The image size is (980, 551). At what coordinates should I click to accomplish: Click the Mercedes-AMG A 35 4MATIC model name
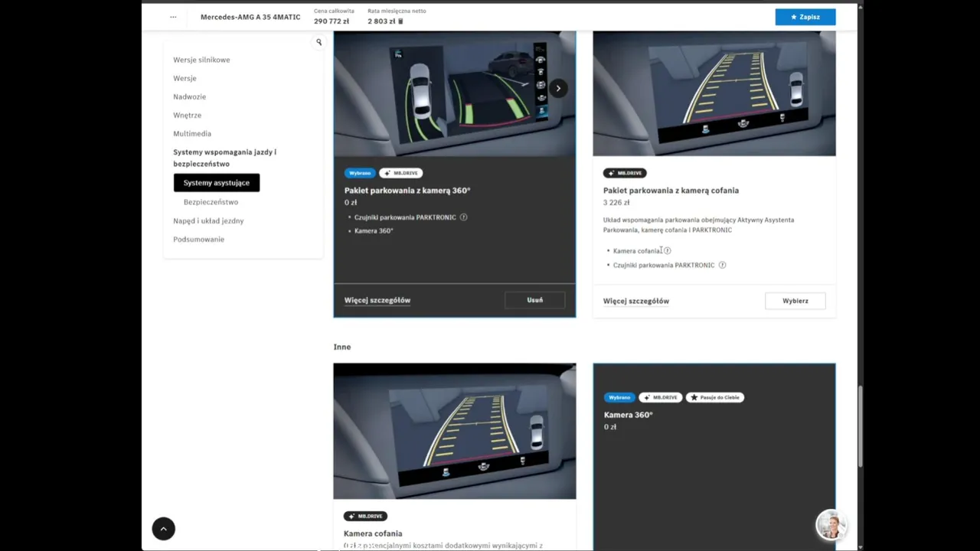(250, 17)
